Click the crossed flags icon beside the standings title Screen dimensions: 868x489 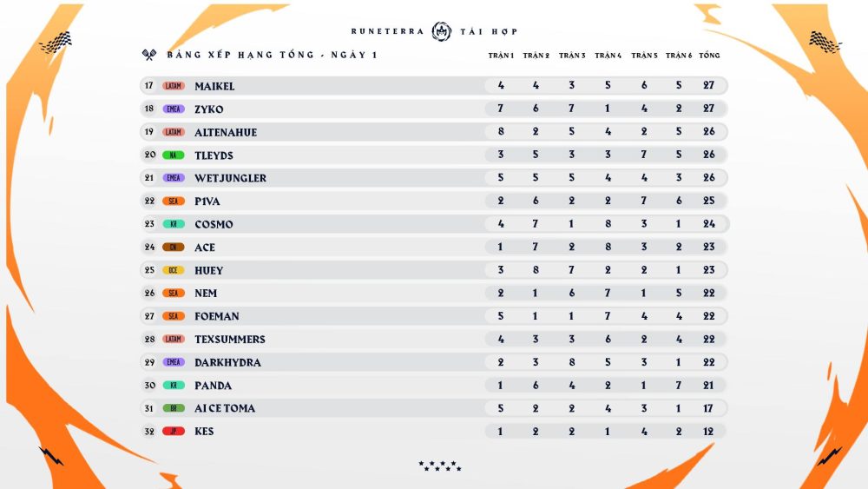point(148,55)
